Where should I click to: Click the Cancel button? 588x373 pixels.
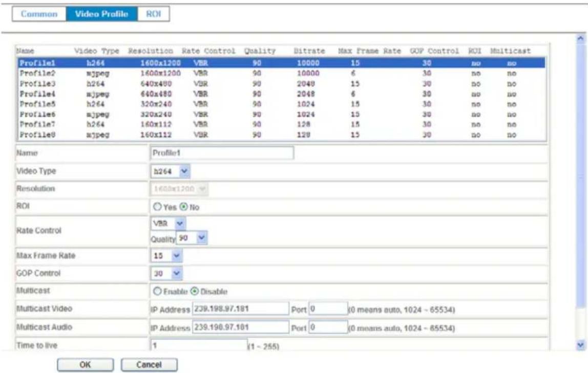click(x=149, y=365)
